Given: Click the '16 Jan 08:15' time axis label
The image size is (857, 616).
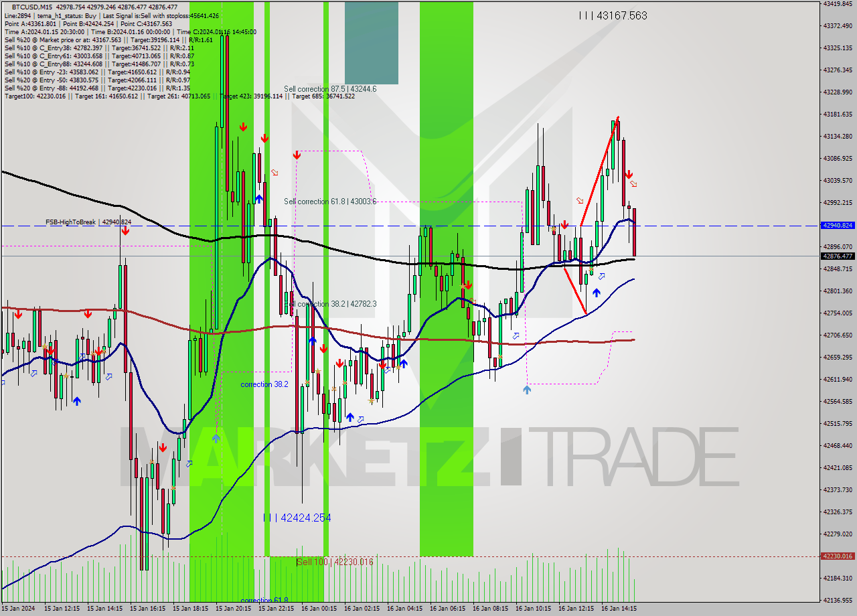Looking at the screenshot, I should point(490,609).
